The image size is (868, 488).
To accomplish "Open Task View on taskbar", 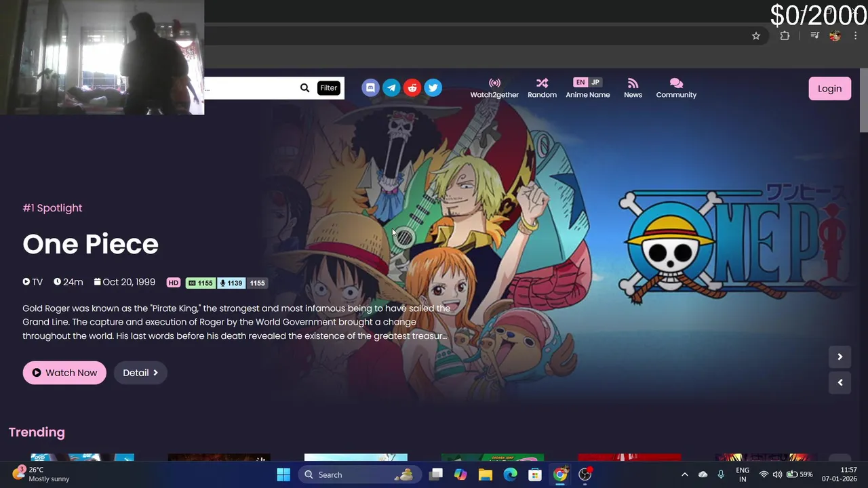I will (436, 474).
